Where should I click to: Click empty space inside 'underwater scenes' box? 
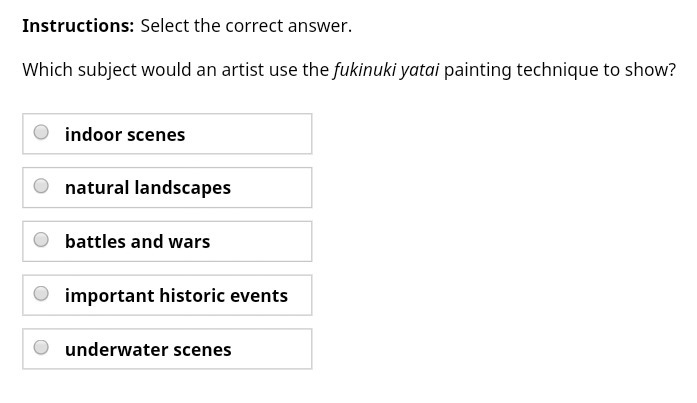pyautogui.click(x=275, y=350)
